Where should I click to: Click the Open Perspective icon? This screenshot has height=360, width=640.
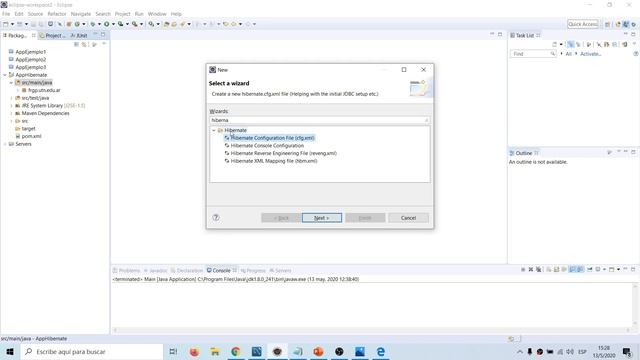point(607,24)
